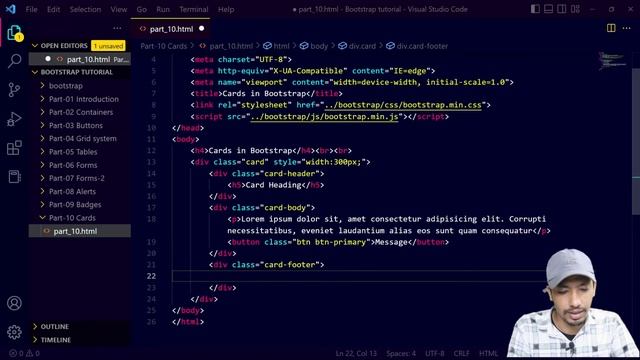
Task: Open editor More Actions ellipsis
Action: [627, 28]
